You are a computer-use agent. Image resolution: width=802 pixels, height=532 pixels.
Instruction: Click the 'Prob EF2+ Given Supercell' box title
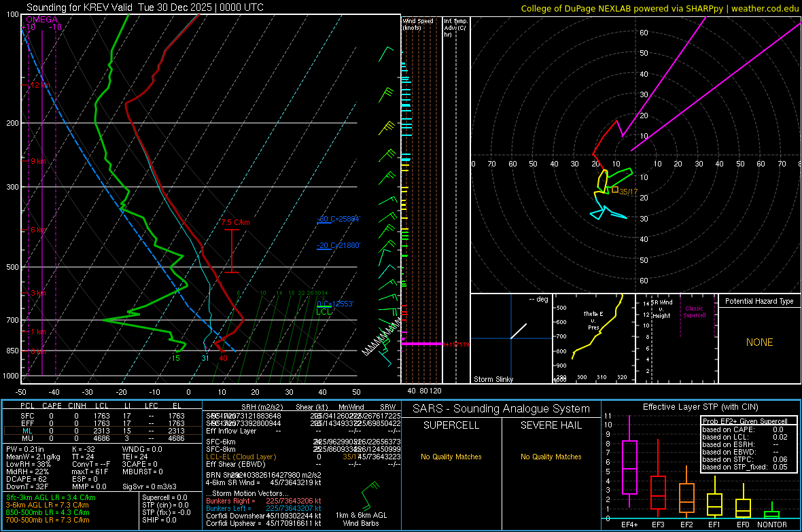click(x=745, y=421)
